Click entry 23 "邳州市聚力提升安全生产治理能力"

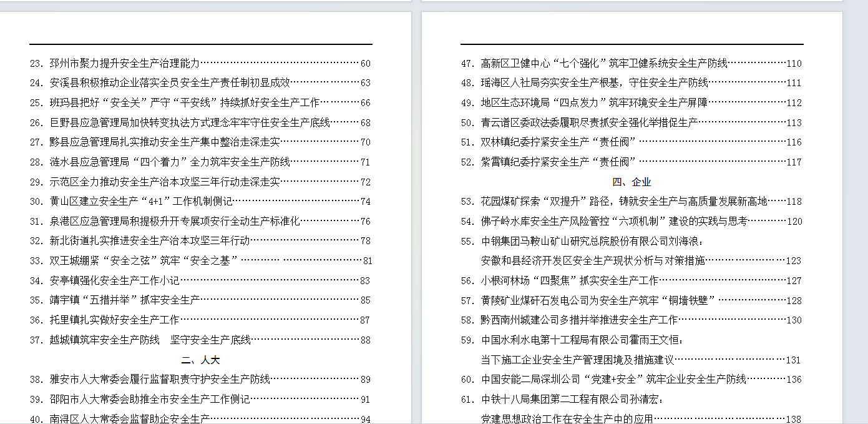[x=200, y=63]
